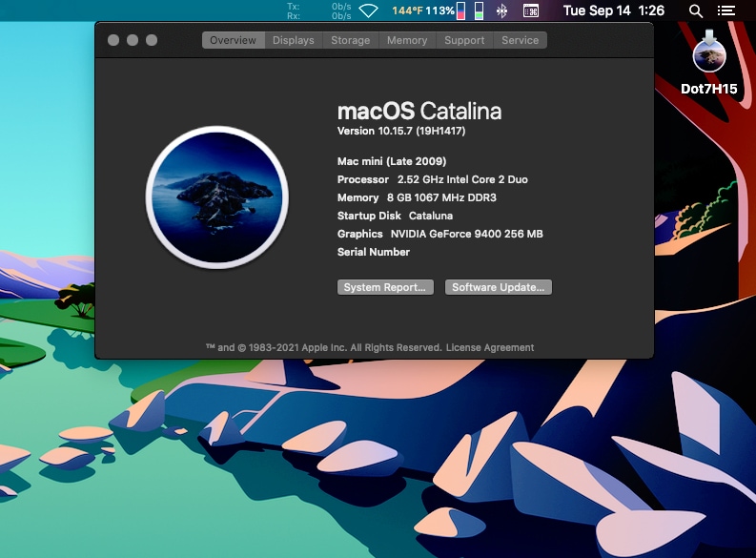Open the Support tab

[464, 40]
